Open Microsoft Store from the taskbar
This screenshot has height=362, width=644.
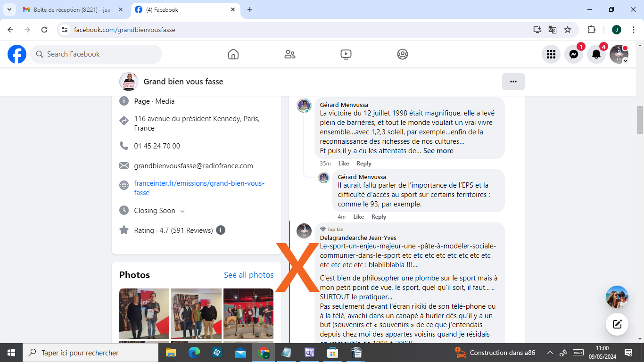coord(333,353)
